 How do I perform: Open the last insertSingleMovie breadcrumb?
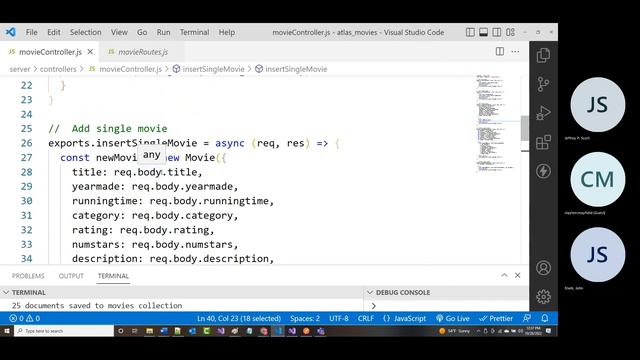pos(291,69)
